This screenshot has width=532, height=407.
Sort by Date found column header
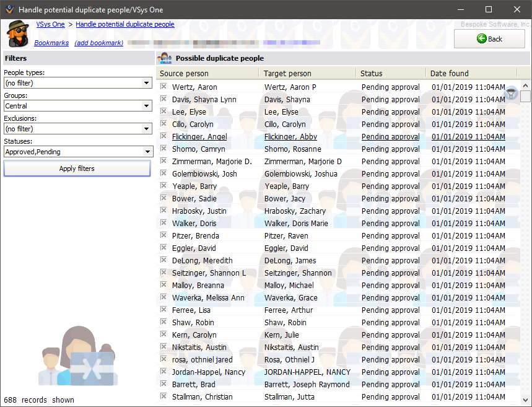(471, 73)
